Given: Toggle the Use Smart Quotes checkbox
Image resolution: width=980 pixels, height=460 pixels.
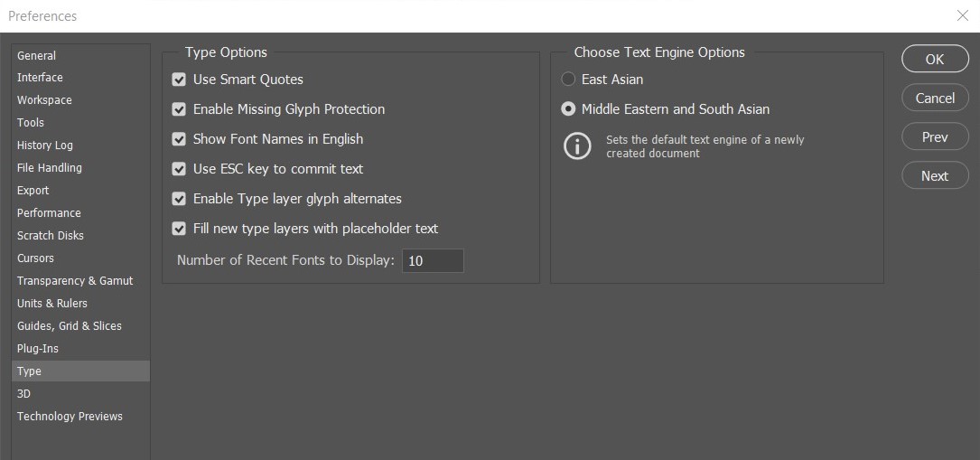Looking at the screenshot, I should click(x=179, y=80).
